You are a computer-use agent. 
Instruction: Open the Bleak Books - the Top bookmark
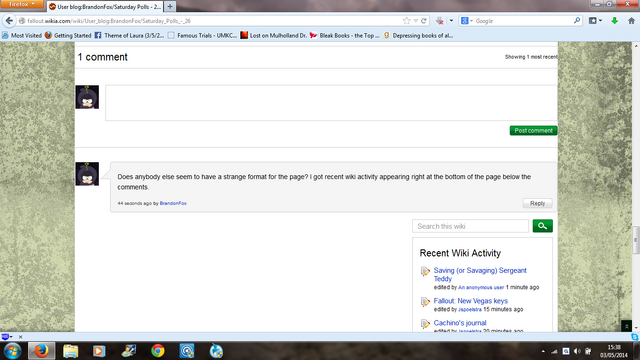(344, 36)
